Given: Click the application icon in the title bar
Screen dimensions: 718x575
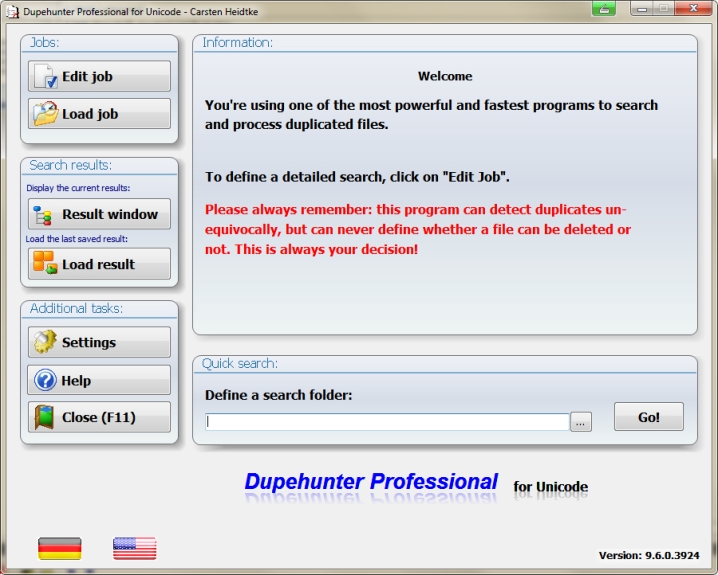Looking at the screenshot, I should pos(11,10).
